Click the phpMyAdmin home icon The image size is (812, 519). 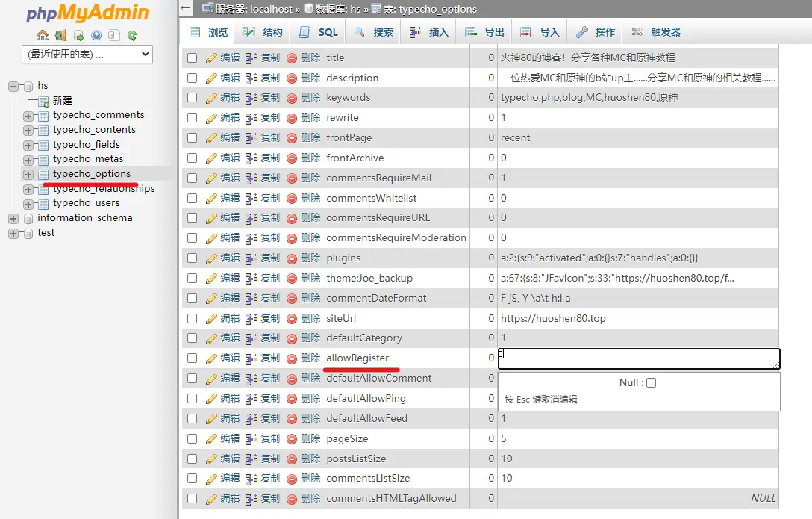tap(43, 35)
